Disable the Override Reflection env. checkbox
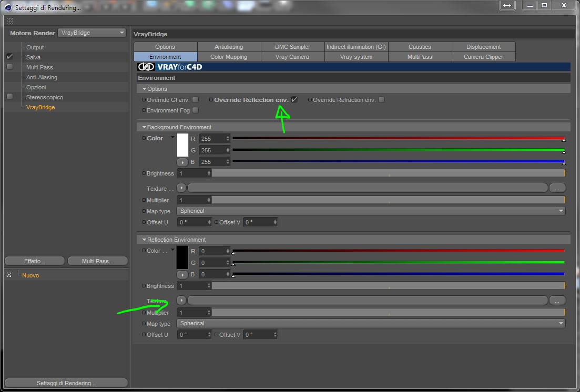 [x=294, y=99]
